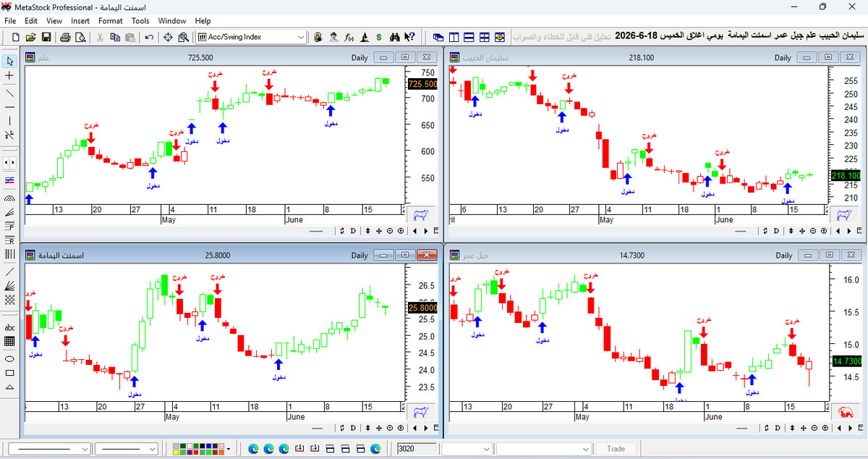Maximize the اسمنت اليمامة chart window
868x459 pixels.
[x=405, y=256]
